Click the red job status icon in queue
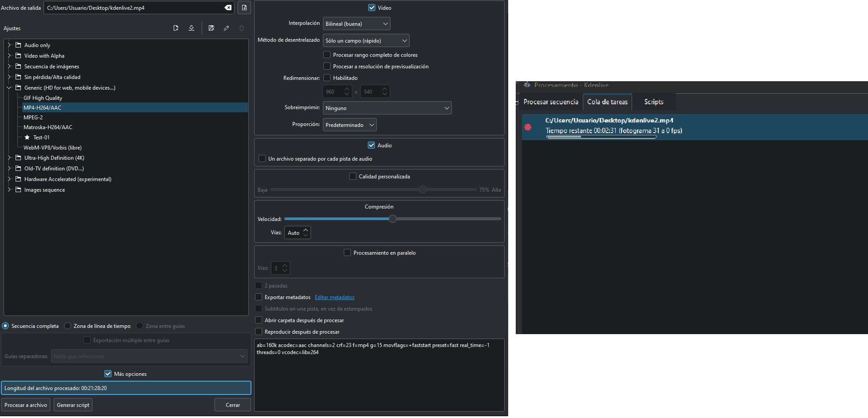The height and width of the screenshot is (418, 868). pos(528,127)
